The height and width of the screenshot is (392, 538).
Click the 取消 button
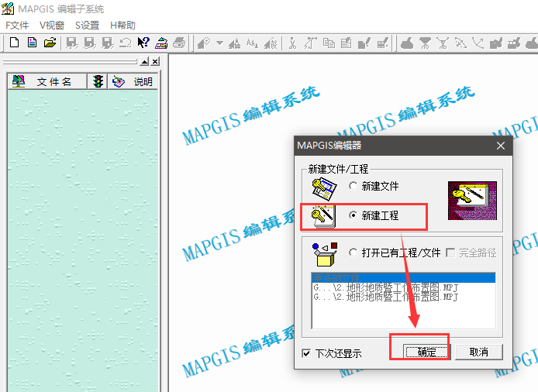479,352
